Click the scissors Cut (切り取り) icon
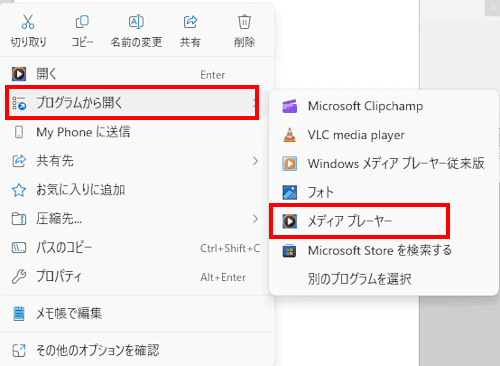This screenshot has width=500, height=366. tap(28, 21)
